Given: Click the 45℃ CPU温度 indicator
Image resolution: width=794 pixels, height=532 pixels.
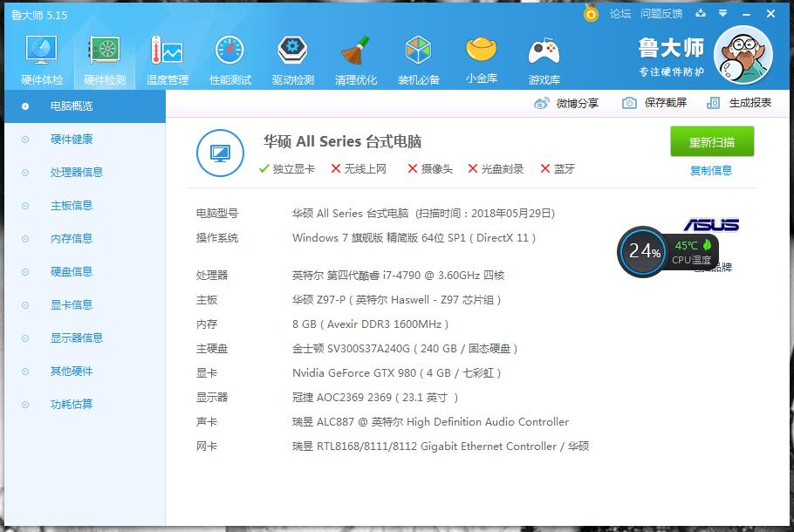Looking at the screenshot, I should coord(692,251).
